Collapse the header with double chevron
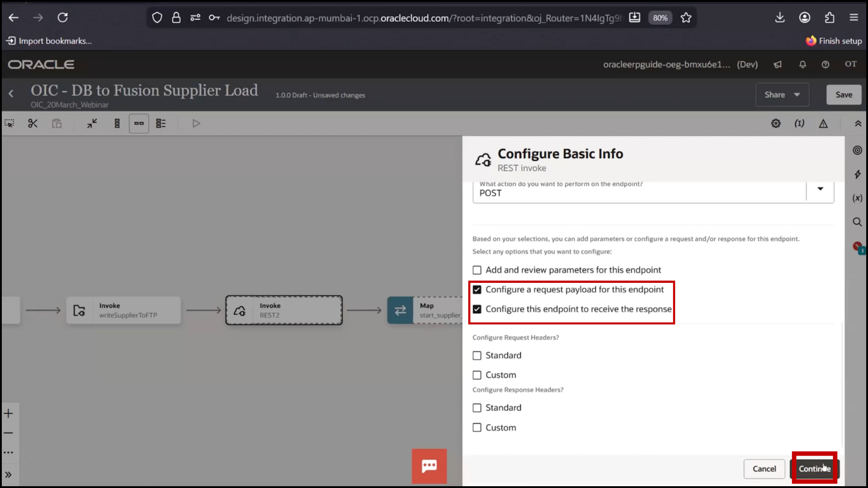Viewport: 868px width, 488px height. click(858, 123)
